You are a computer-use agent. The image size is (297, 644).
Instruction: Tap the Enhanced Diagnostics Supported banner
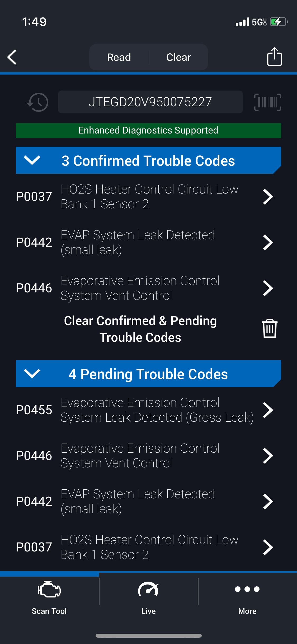(148, 130)
